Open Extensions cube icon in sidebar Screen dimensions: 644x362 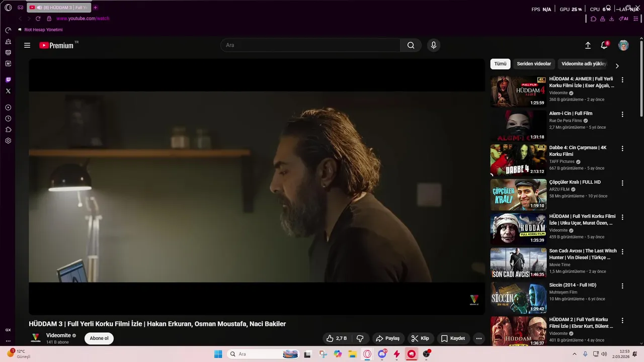click(x=8, y=130)
